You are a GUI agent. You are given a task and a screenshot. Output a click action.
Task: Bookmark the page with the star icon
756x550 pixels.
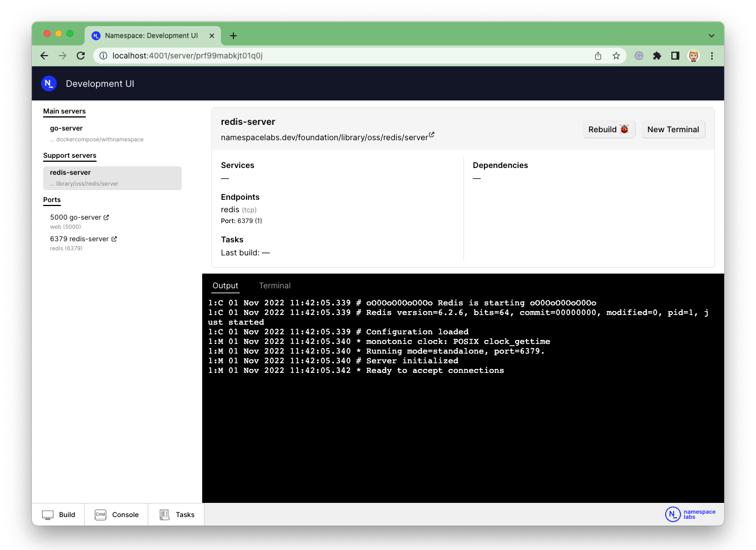click(x=616, y=56)
